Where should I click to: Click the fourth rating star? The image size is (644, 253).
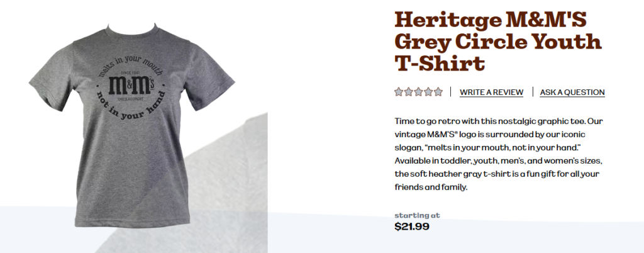[428, 92]
